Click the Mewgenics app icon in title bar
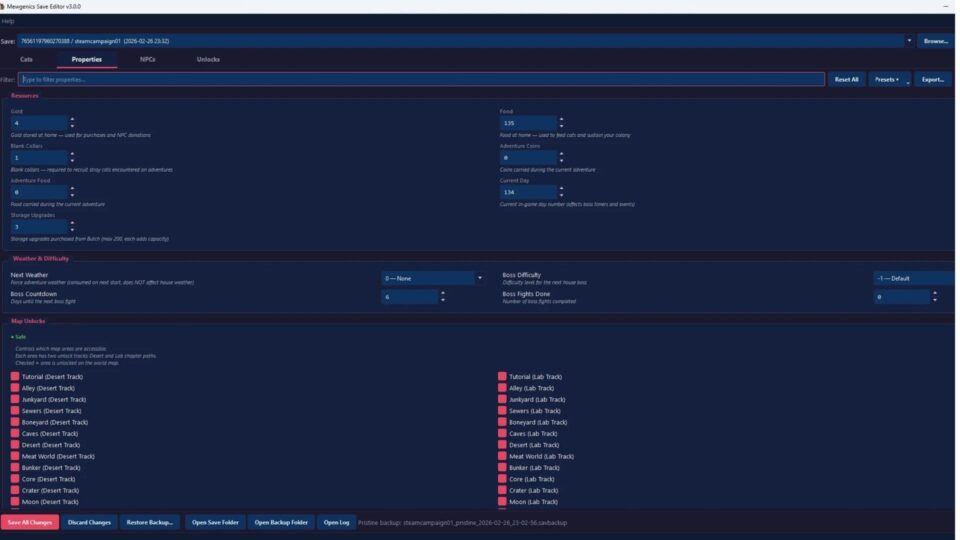Screen dimensions: 960x540 [3, 6]
